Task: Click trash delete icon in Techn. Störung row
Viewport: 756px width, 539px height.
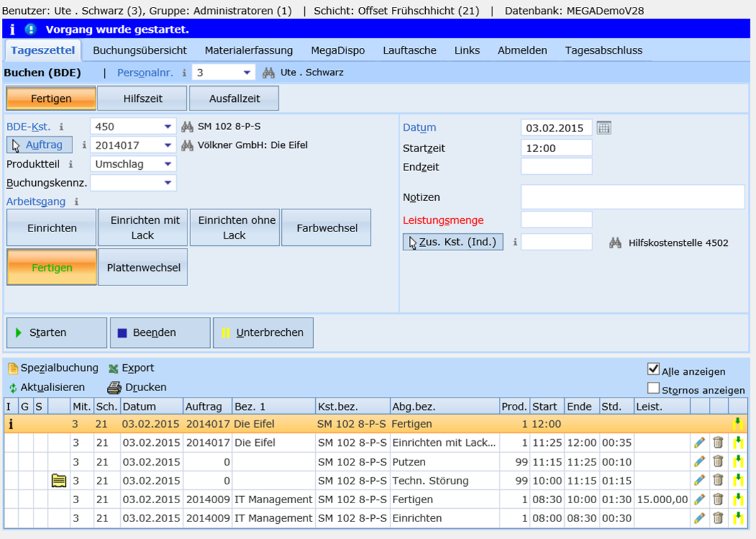Action: pos(718,481)
